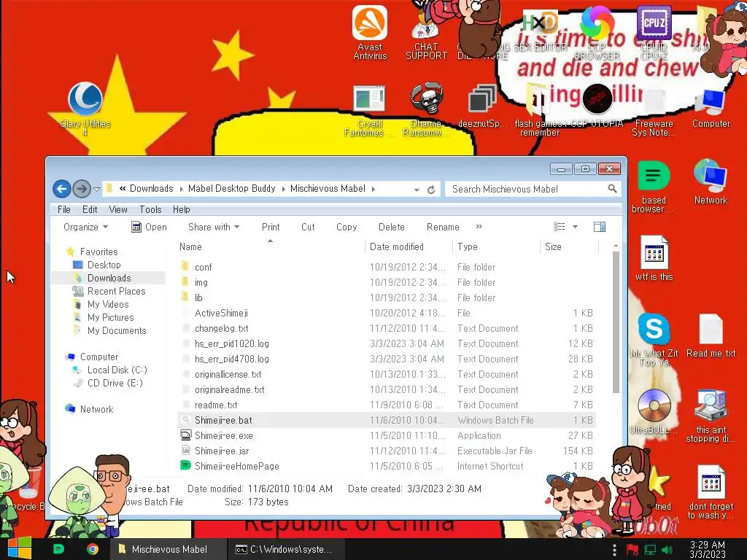
Task: Expand path after Mischievous Mabel
Action: pyautogui.click(x=373, y=189)
